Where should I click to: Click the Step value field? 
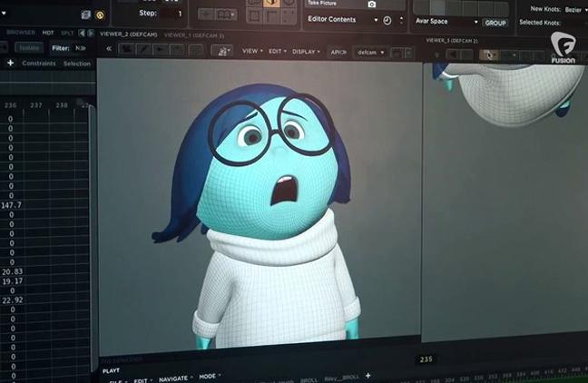tap(172, 14)
